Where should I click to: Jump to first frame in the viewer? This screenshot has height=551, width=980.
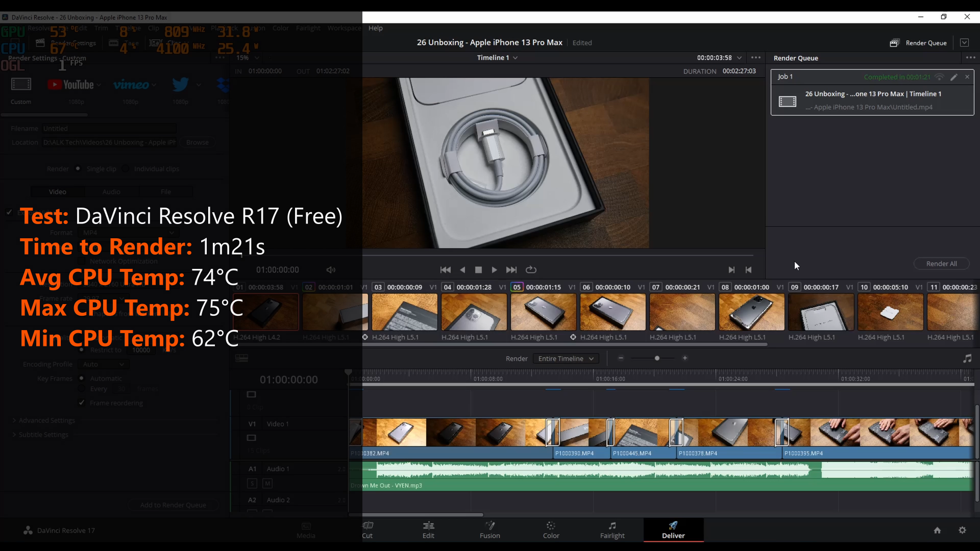pyautogui.click(x=445, y=270)
